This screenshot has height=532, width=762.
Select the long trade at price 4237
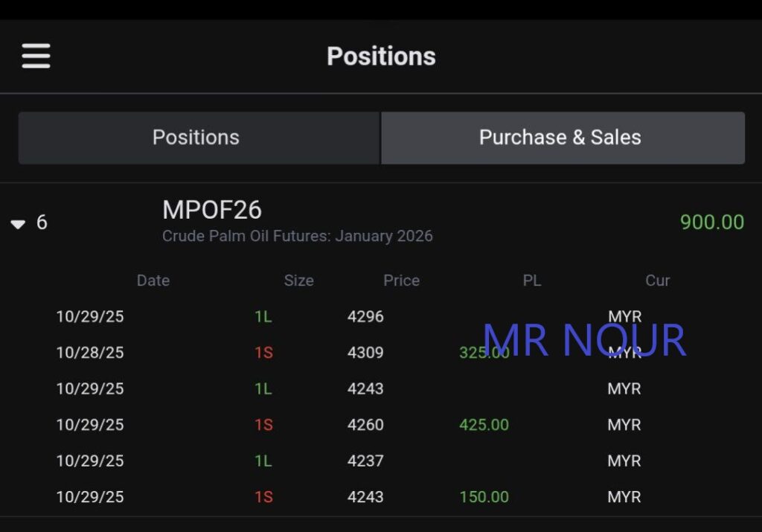[x=365, y=461]
